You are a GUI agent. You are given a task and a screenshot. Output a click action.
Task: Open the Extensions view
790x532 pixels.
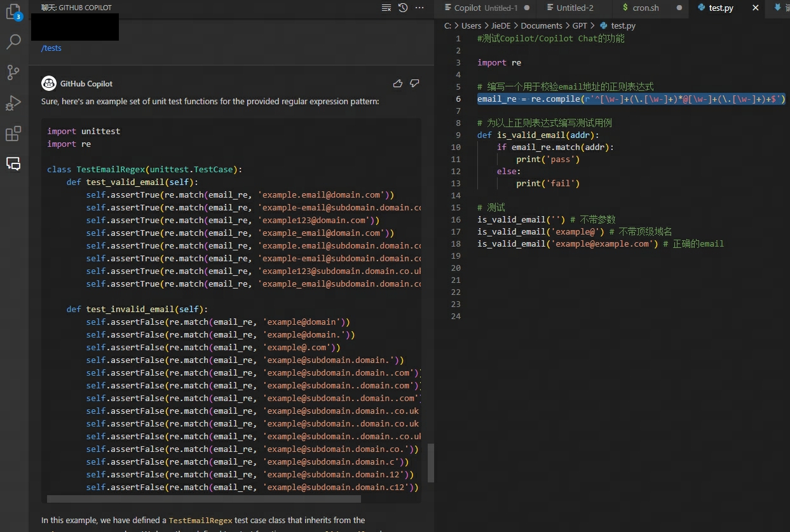click(x=13, y=133)
